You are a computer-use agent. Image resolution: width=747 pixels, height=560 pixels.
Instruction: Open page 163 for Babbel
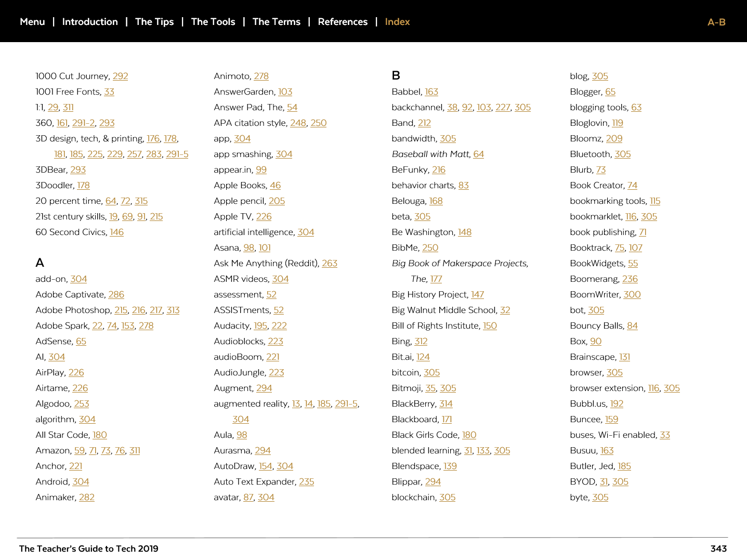click(431, 92)
